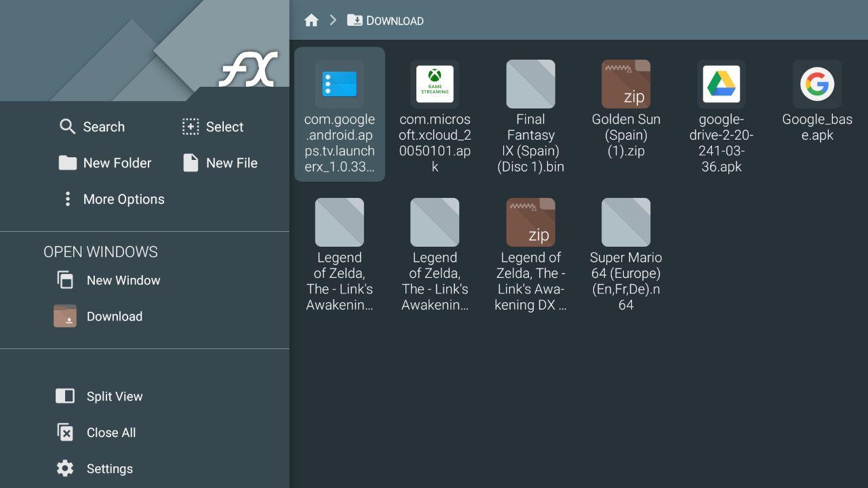Image resolution: width=868 pixels, height=488 pixels.
Task: Select Download in the breadcrumb path
Action: click(386, 20)
